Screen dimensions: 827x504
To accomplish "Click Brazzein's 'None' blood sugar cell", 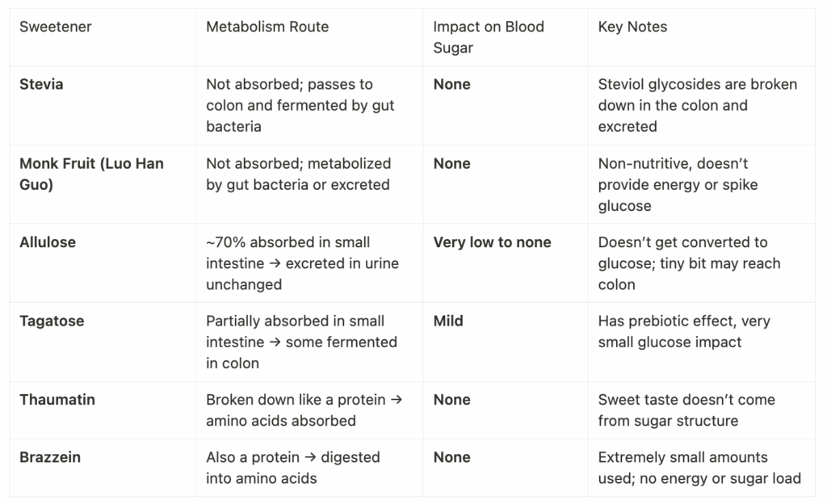I will click(452, 457).
